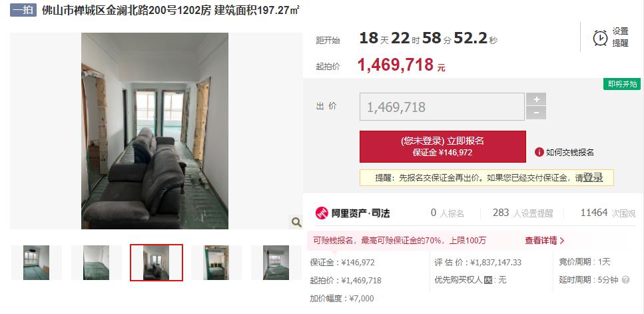Expand 查看详情 deposit discount details
644x314 pixels.
(545, 241)
